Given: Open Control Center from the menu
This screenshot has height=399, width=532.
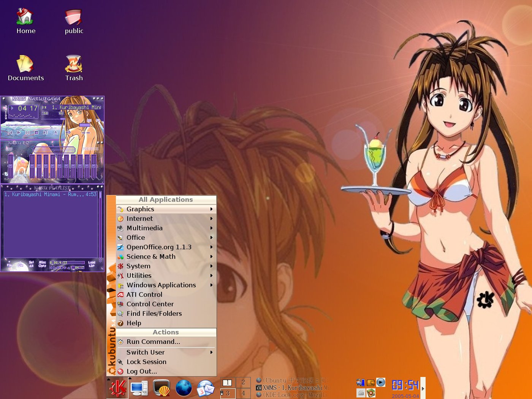Looking at the screenshot, I should coord(166,304).
